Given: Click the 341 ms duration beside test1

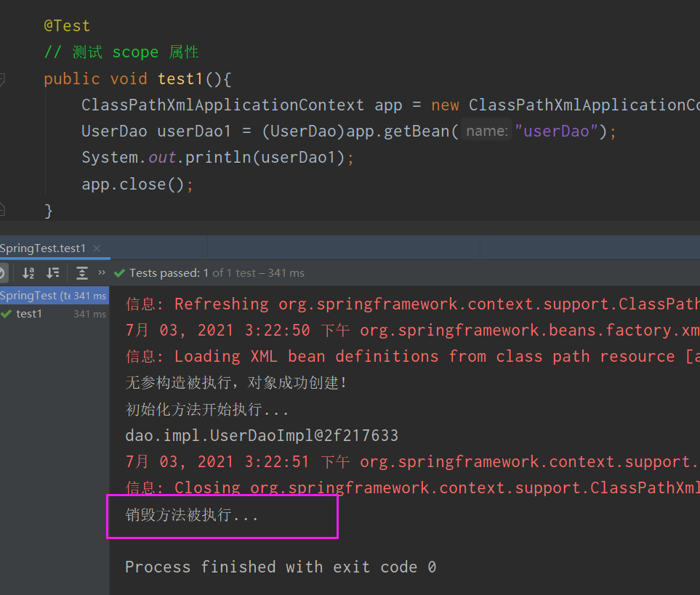Looking at the screenshot, I should [x=89, y=314].
